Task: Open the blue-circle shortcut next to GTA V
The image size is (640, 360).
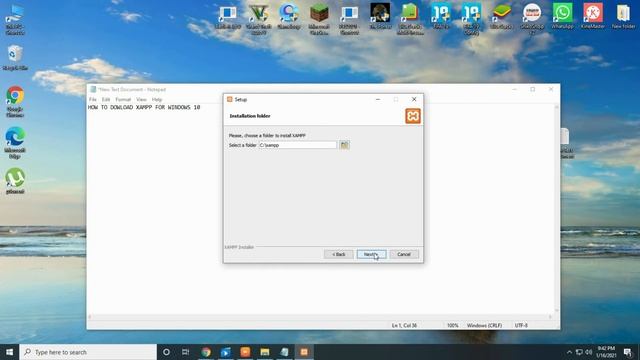Action: coord(289,16)
